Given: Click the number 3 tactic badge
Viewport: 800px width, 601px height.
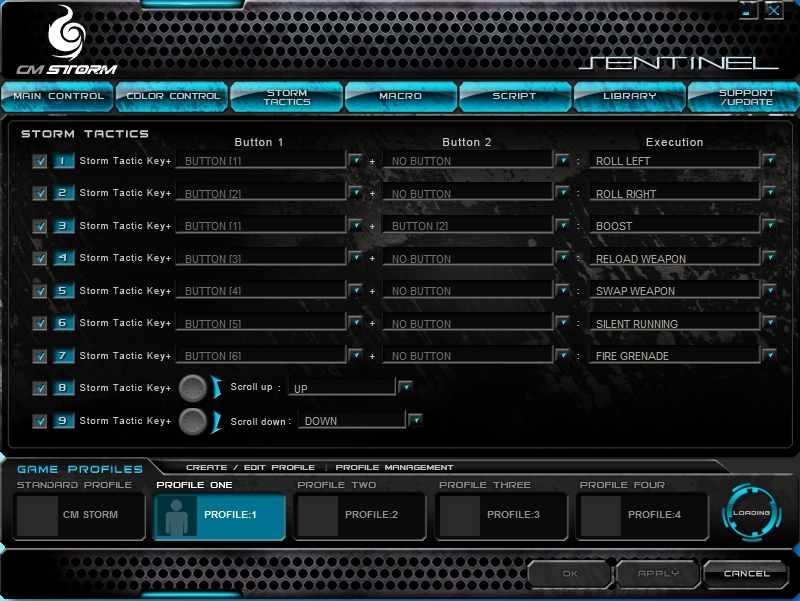Looking at the screenshot, I should coord(63,226).
